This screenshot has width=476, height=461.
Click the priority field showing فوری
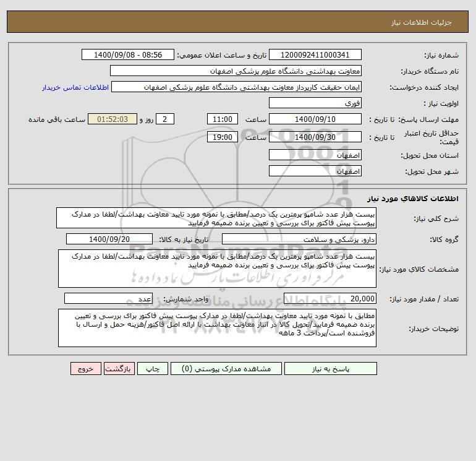pos(315,103)
